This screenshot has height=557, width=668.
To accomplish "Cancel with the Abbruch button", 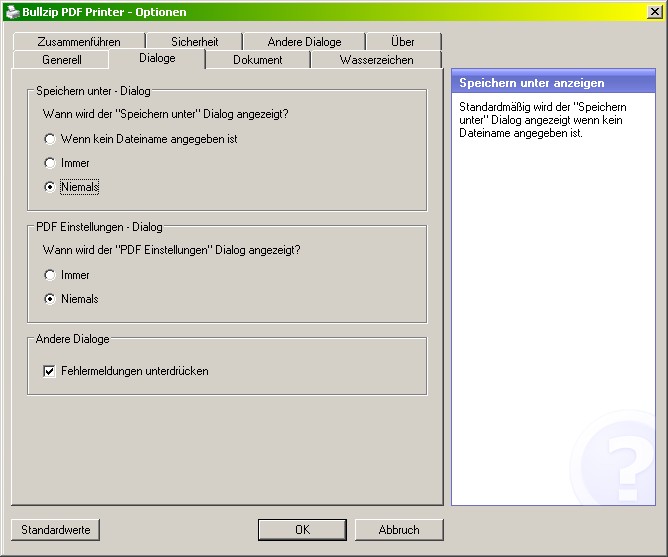I will pos(399,530).
